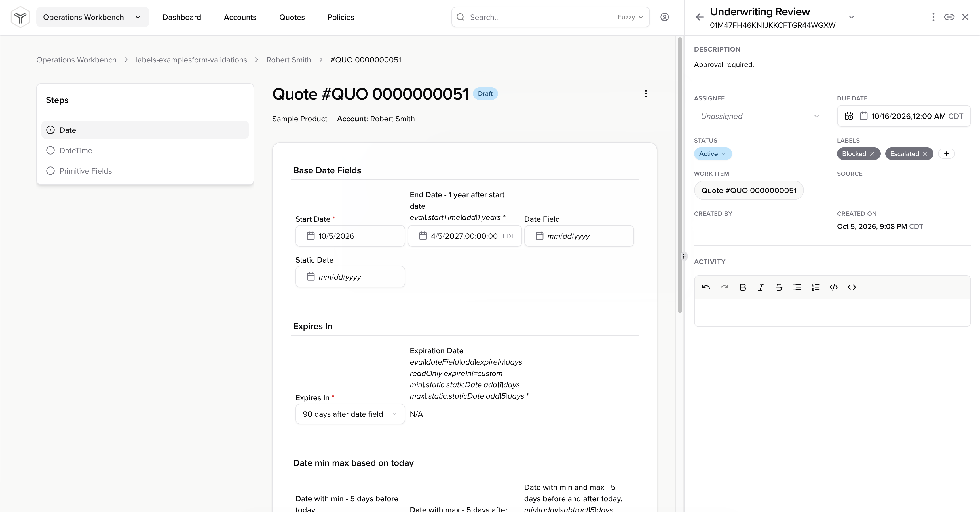This screenshot has height=512, width=980.
Task: Open the Unassigned assignee dropdown
Action: (760, 116)
